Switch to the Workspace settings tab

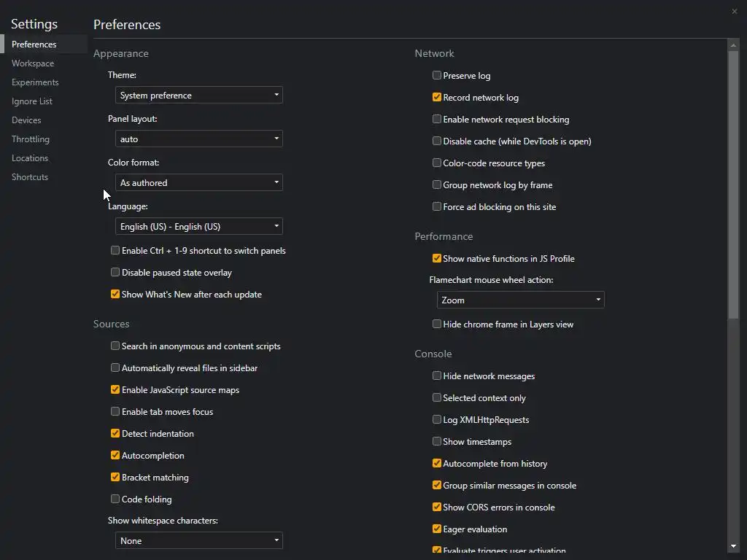tap(33, 63)
